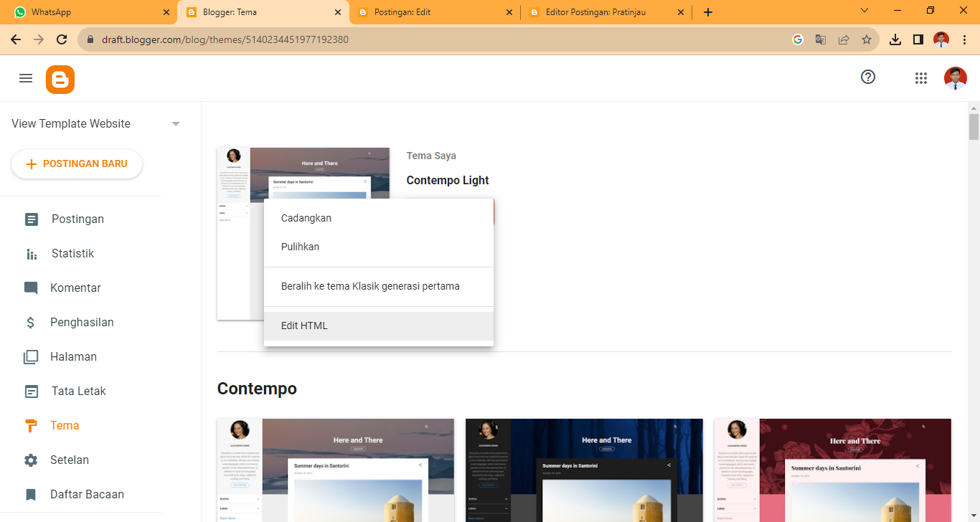Click the Daftar Bacaan bookmark icon
This screenshot has height=522, width=980.
[x=31, y=495]
